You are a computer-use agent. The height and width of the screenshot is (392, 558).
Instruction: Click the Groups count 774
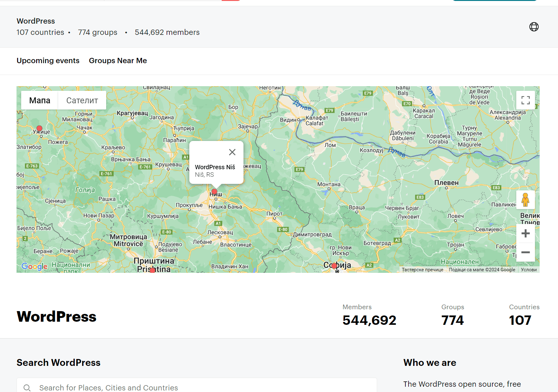tap(452, 320)
